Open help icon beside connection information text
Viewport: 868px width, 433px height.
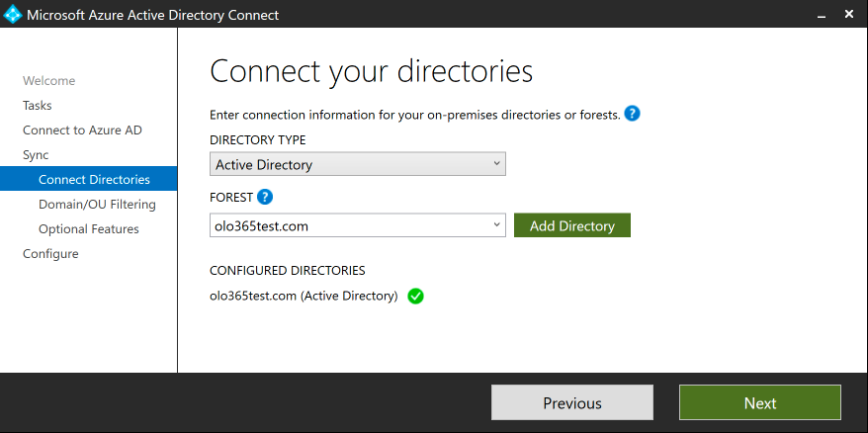[x=633, y=114]
